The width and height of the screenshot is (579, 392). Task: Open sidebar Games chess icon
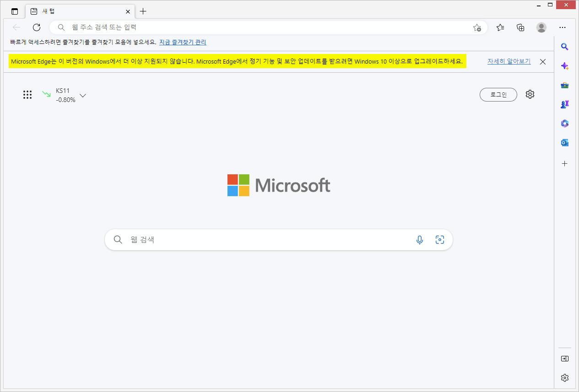coord(565,104)
